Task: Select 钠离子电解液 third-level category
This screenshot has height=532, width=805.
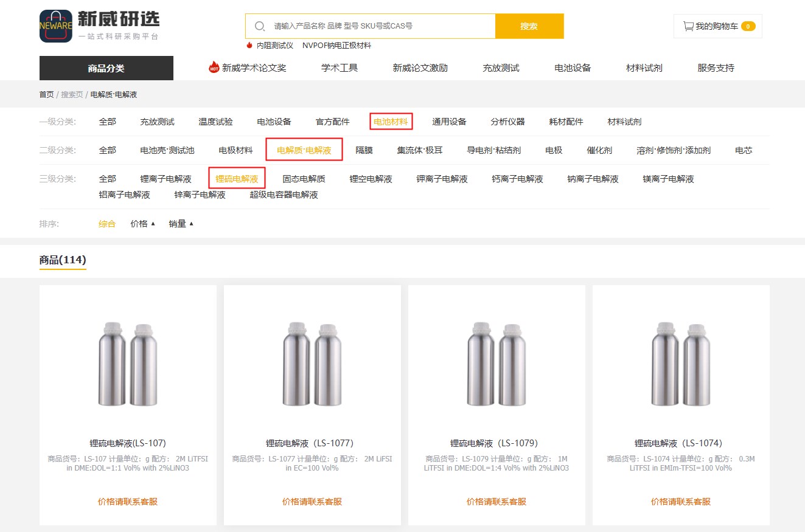Action: coord(593,179)
